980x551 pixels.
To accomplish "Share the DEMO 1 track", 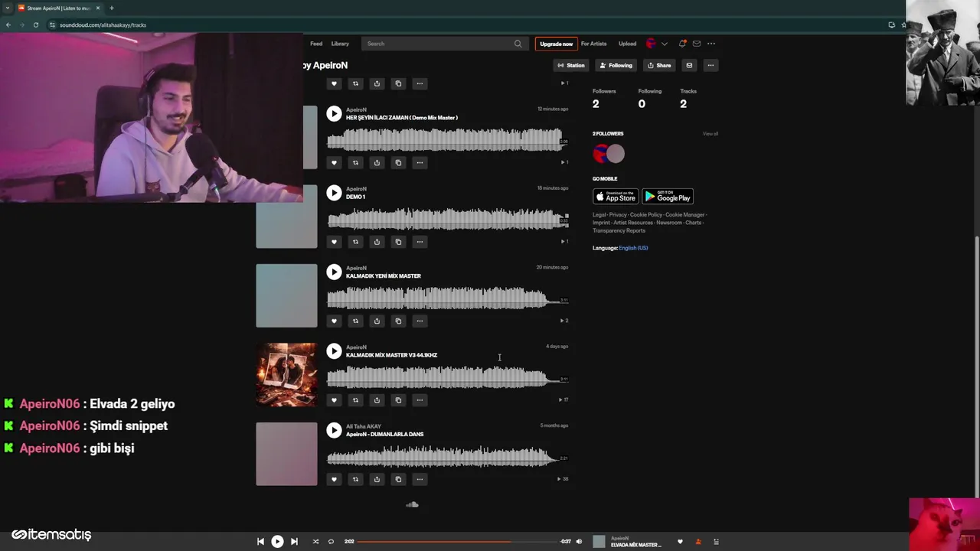I will [x=377, y=242].
